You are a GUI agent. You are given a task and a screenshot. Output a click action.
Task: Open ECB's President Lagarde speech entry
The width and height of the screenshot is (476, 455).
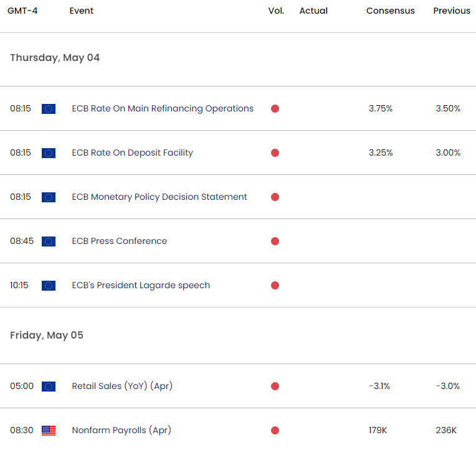tap(141, 285)
